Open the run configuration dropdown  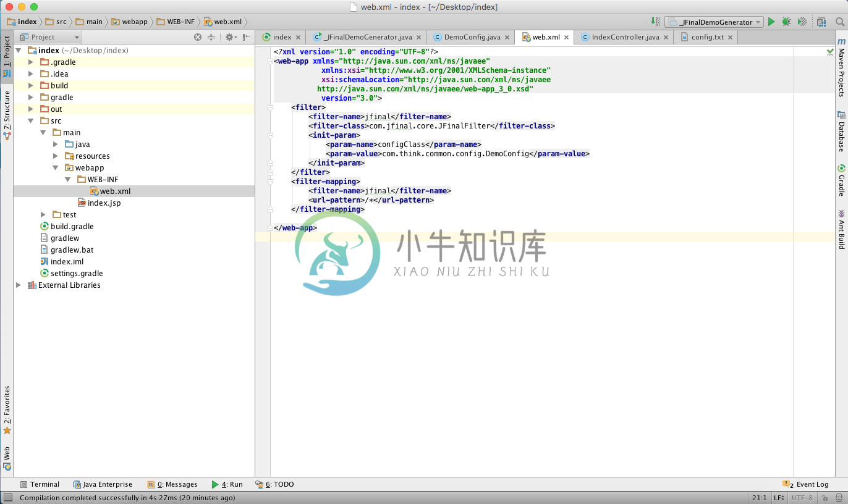click(714, 22)
